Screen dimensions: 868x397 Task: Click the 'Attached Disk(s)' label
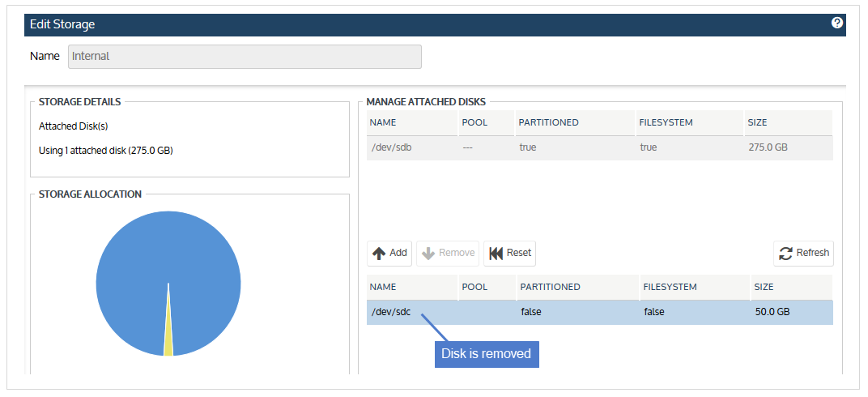click(x=73, y=126)
